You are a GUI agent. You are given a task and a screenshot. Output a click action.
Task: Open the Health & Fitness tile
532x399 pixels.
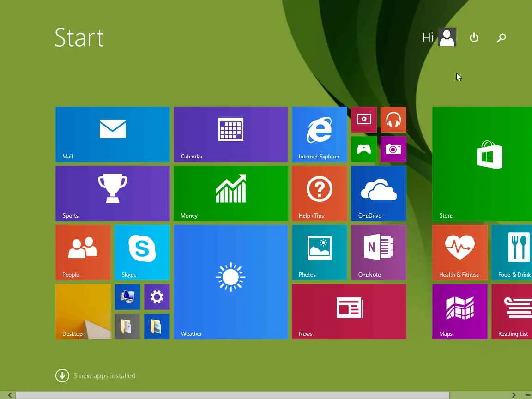460,253
